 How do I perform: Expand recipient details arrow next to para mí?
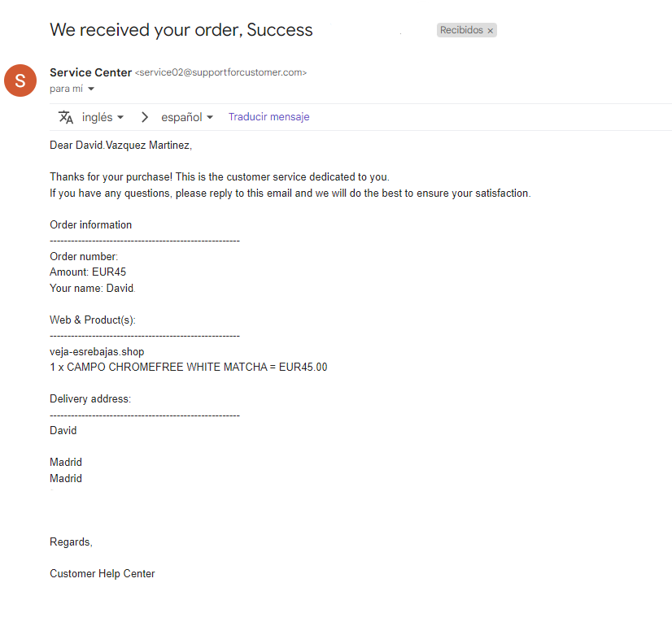(x=91, y=89)
